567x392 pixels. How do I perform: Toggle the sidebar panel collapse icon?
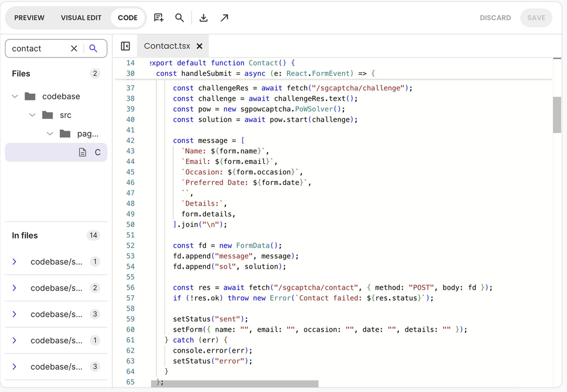point(125,46)
